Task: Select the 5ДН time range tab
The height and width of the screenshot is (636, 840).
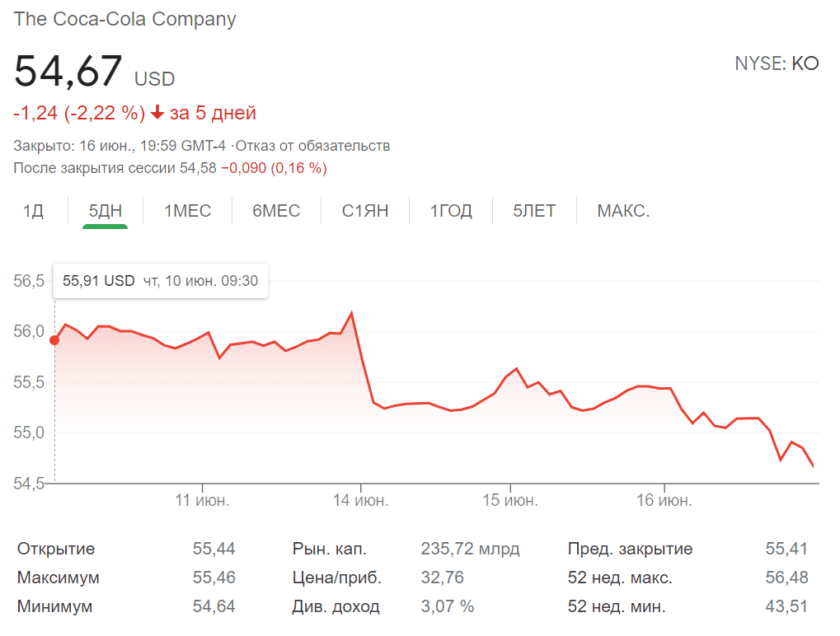Action: pyautogui.click(x=105, y=211)
